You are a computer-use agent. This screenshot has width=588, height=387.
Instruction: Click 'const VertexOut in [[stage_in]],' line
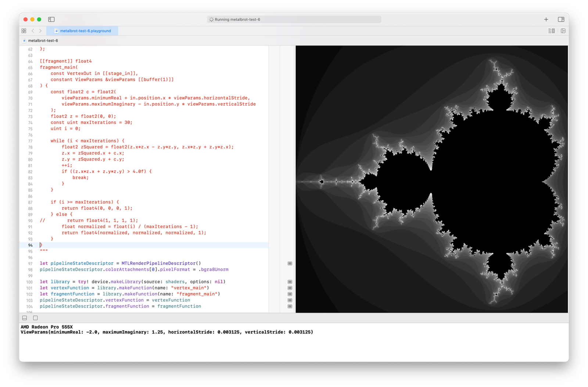pyautogui.click(x=94, y=74)
